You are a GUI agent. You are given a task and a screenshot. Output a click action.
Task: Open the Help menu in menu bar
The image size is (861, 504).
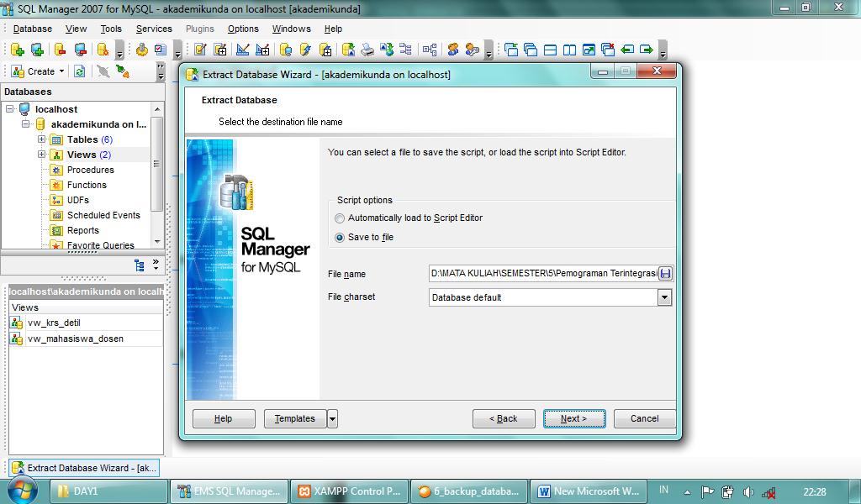coord(333,29)
